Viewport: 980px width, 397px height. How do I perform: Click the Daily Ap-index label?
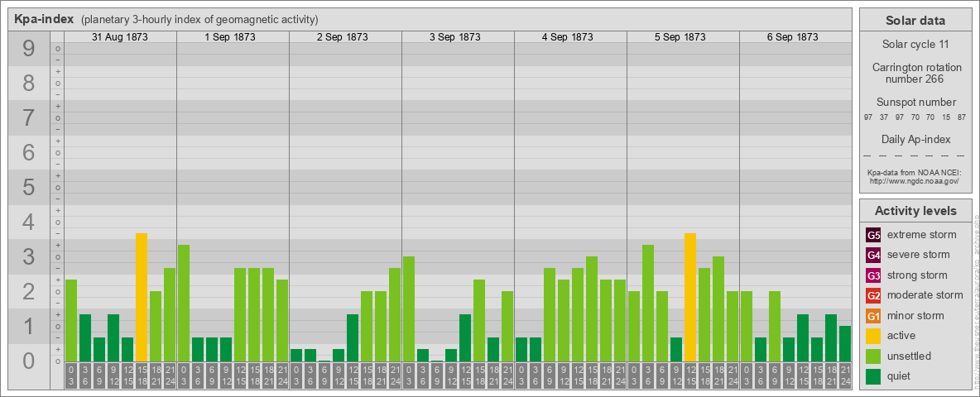point(915,139)
